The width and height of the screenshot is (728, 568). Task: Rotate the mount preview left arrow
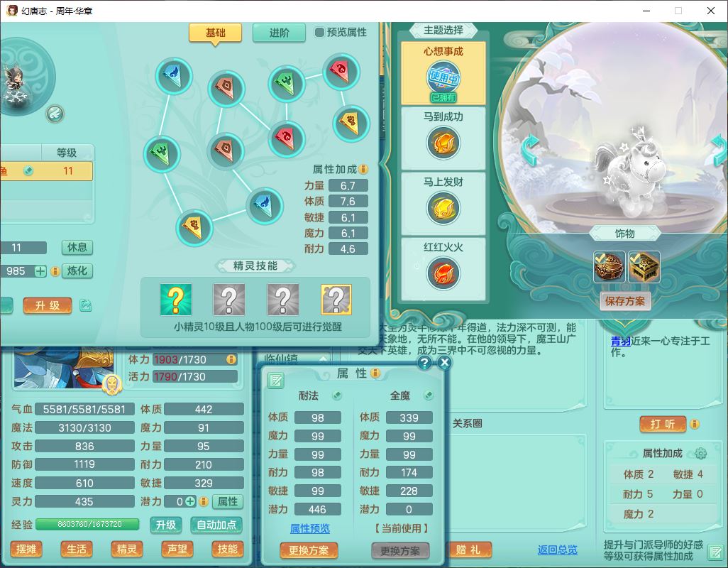[530, 150]
